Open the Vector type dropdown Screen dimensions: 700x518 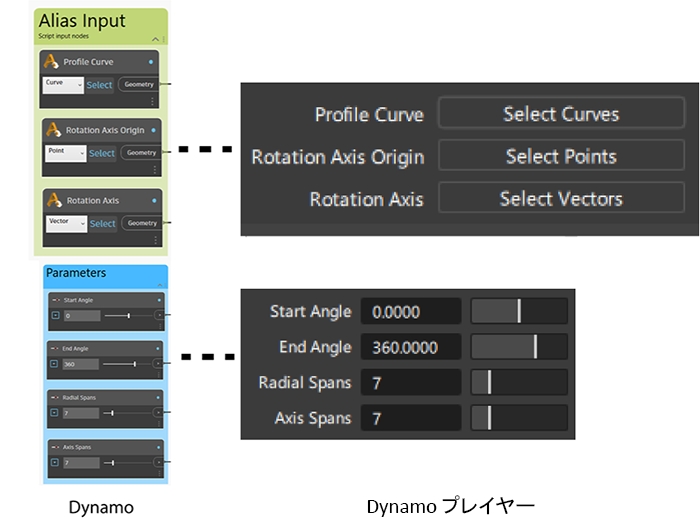click(x=66, y=224)
